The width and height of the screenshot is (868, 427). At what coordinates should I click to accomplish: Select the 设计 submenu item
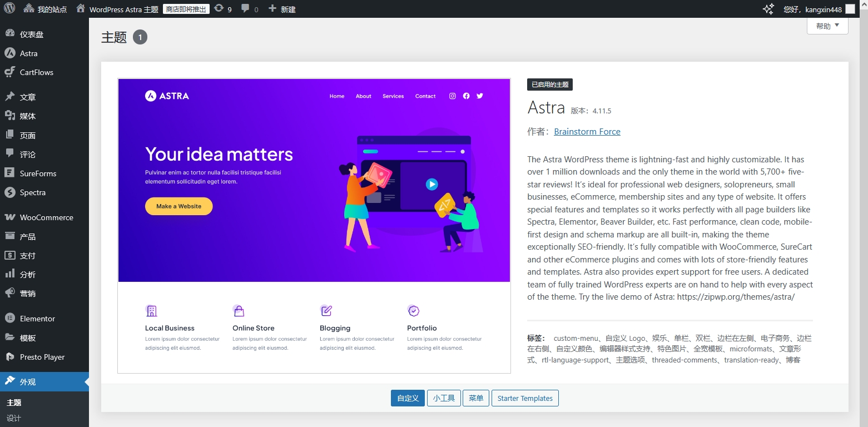click(x=14, y=418)
